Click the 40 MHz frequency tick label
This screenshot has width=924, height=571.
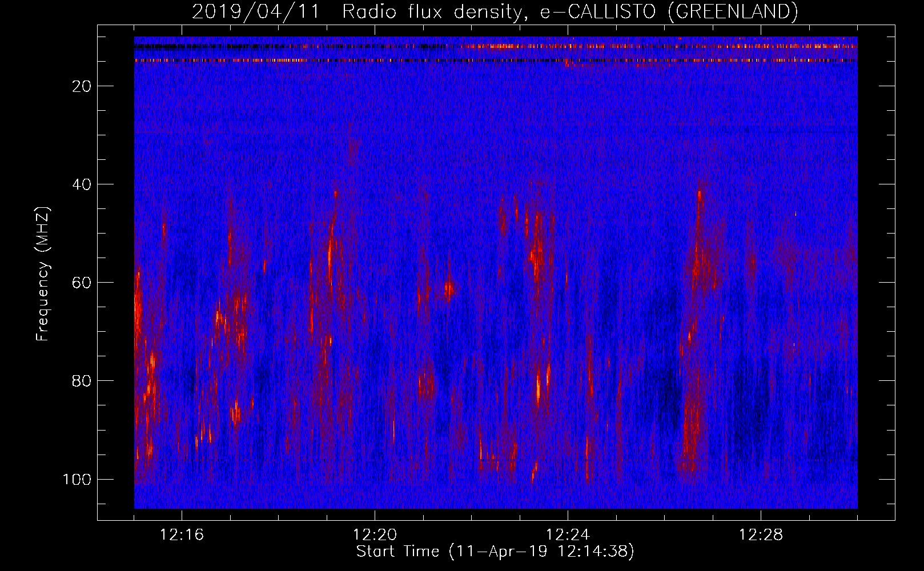tap(82, 184)
